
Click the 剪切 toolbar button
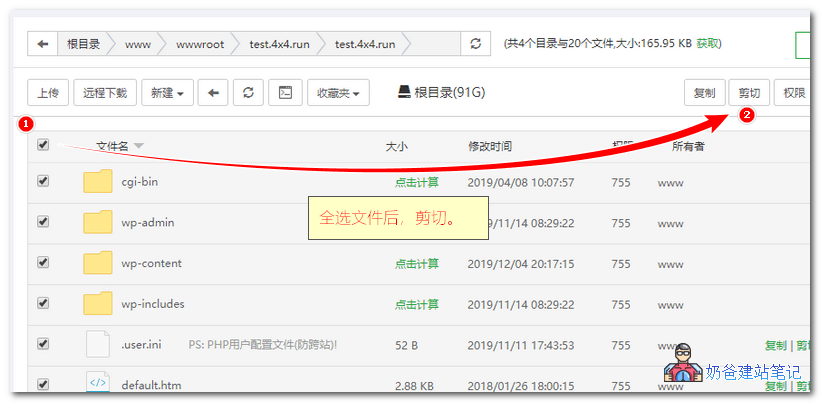[749, 93]
